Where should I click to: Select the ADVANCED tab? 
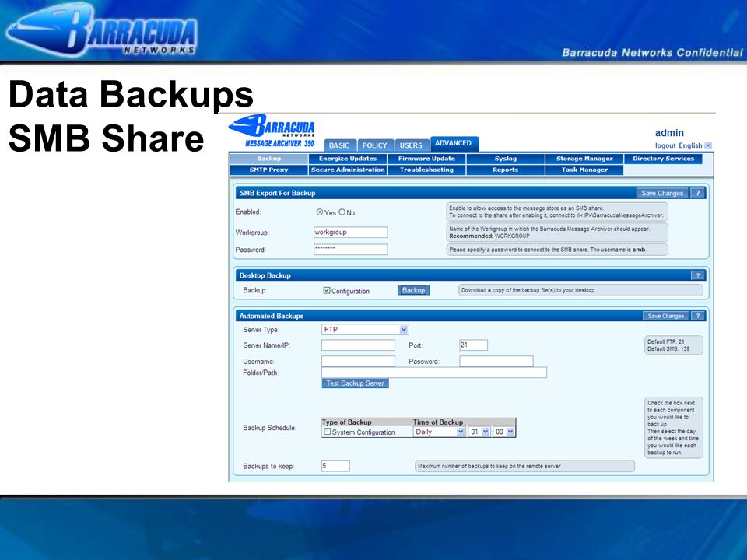pyautogui.click(x=454, y=143)
